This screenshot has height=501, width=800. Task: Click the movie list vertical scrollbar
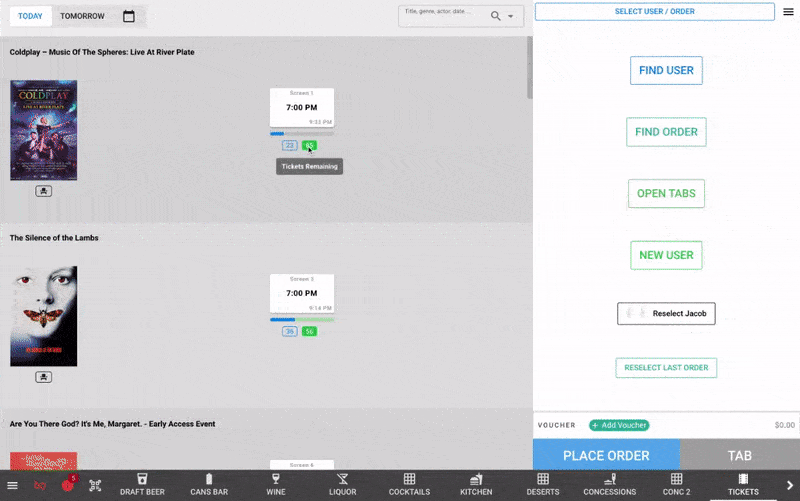(530, 67)
